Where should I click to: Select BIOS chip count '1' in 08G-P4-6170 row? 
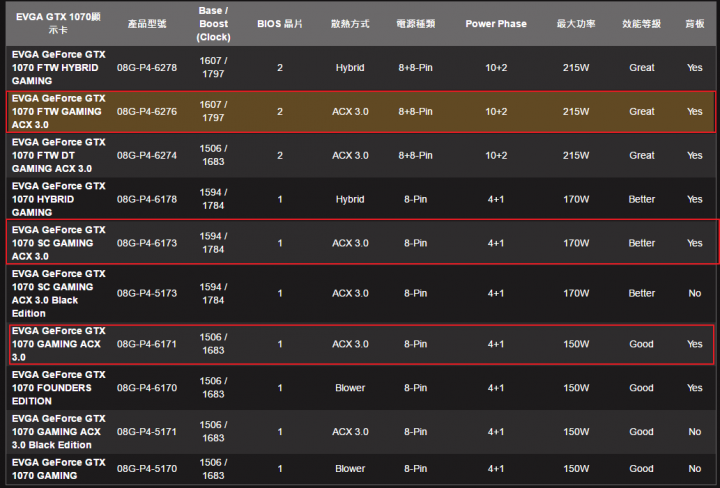coord(280,388)
